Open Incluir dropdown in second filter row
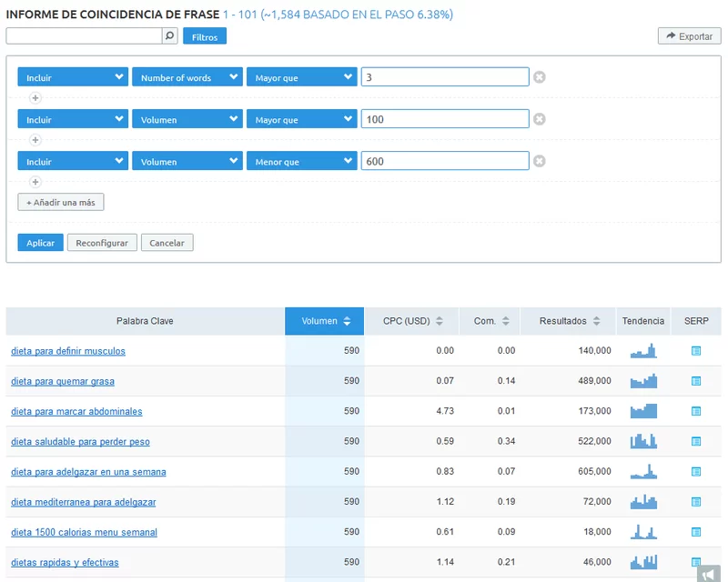Image resolution: width=728 pixels, height=582 pixels. [73, 119]
